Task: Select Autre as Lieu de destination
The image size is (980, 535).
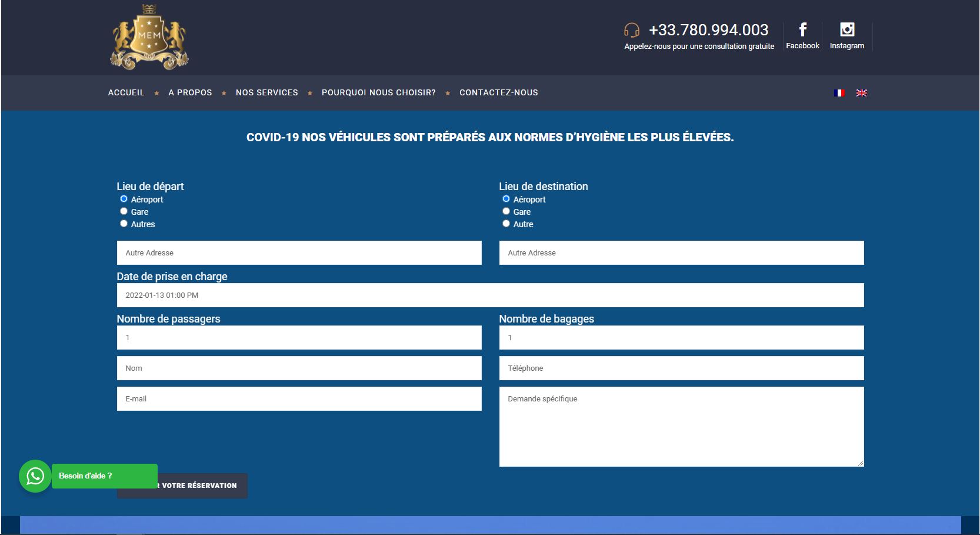Action: click(x=506, y=224)
